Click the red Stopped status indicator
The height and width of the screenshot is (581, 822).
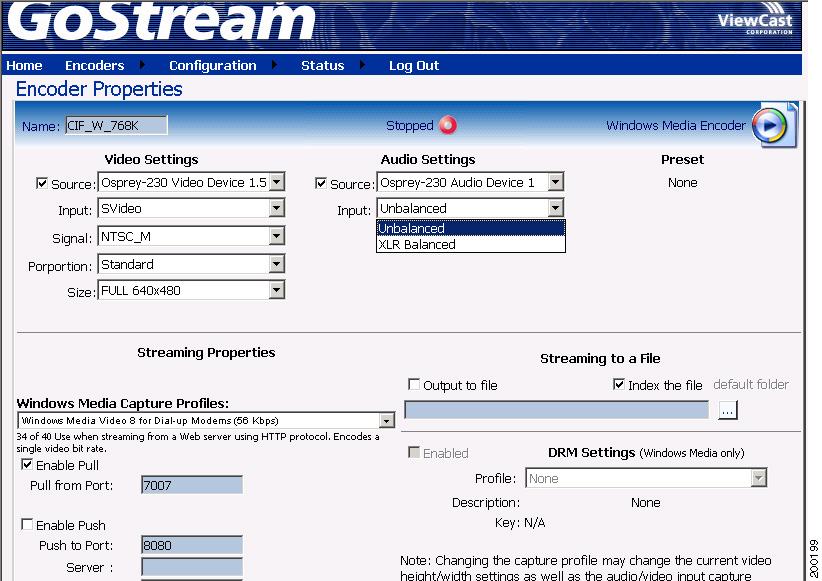(448, 125)
